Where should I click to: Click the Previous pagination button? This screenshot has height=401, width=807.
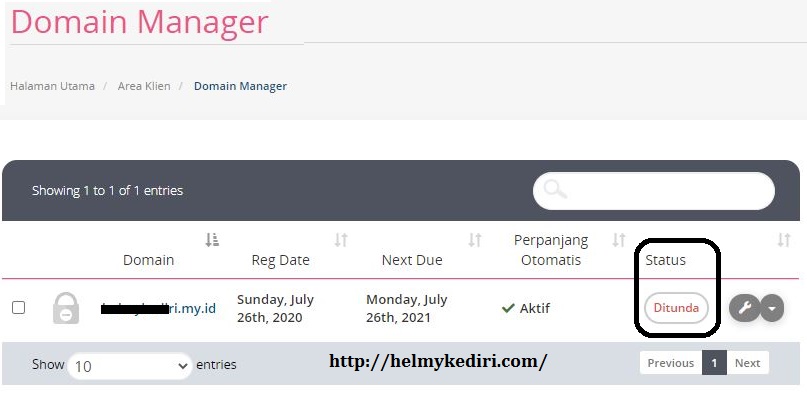click(671, 363)
